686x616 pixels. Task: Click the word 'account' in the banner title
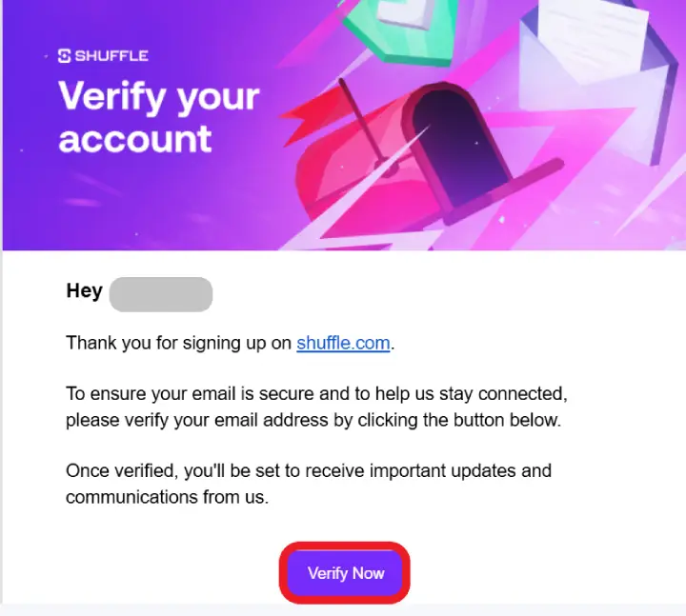tap(135, 139)
